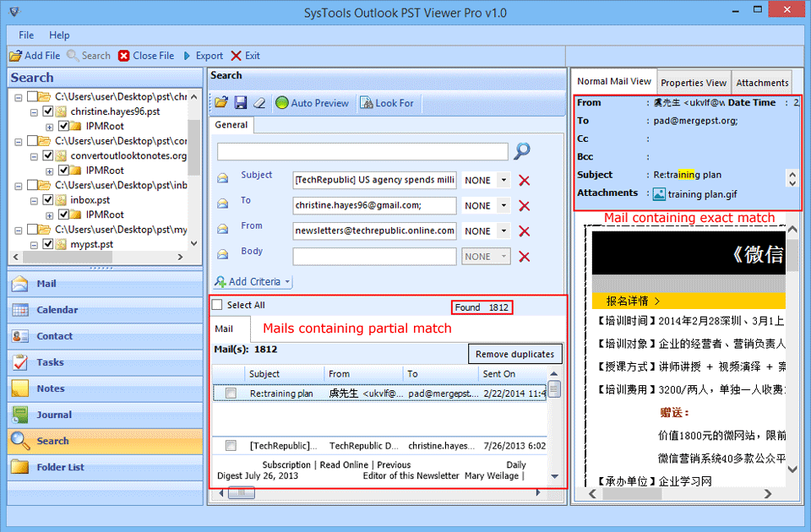Check the Select All checkbox
This screenshot has height=532, width=811.
click(217, 305)
